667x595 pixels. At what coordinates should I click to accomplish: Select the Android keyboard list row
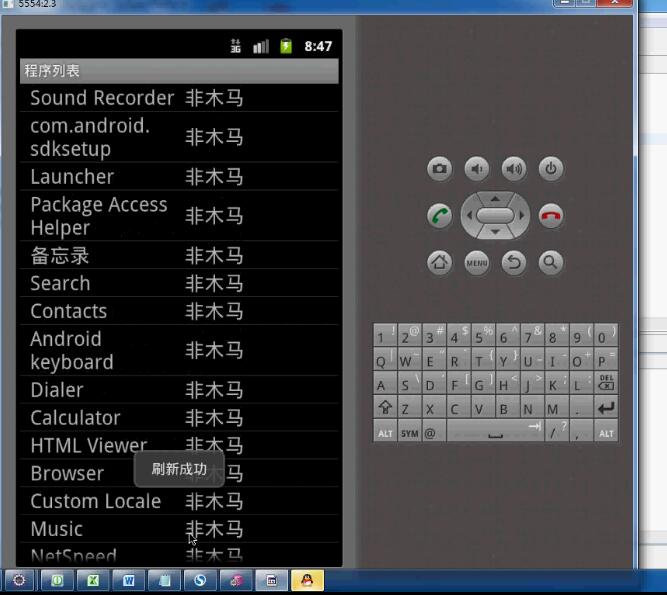(x=179, y=350)
